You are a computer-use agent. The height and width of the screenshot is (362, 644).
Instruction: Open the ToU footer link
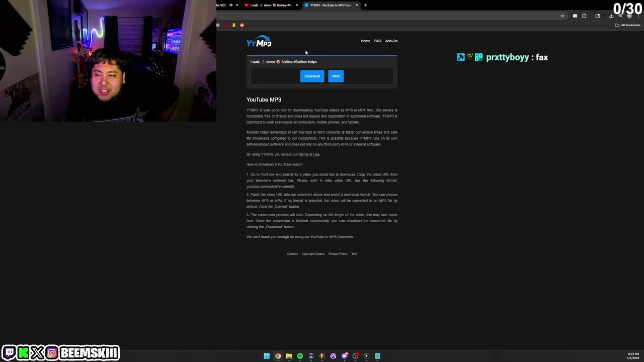click(x=354, y=254)
